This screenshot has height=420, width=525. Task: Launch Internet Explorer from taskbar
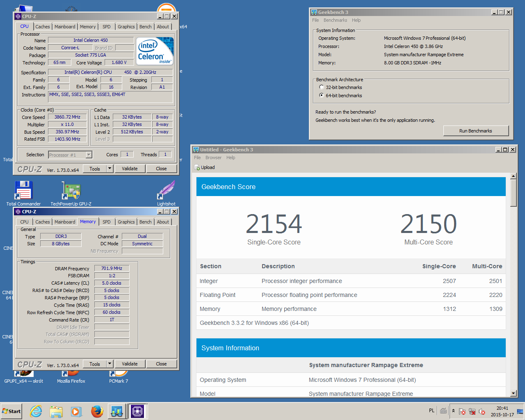(x=36, y=411)
